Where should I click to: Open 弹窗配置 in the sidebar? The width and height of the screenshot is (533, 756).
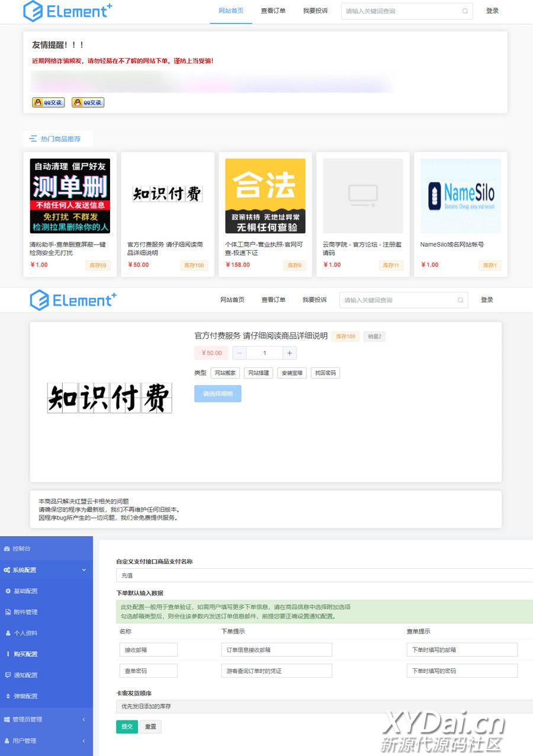pyautogui.click(x=25, y=696)
